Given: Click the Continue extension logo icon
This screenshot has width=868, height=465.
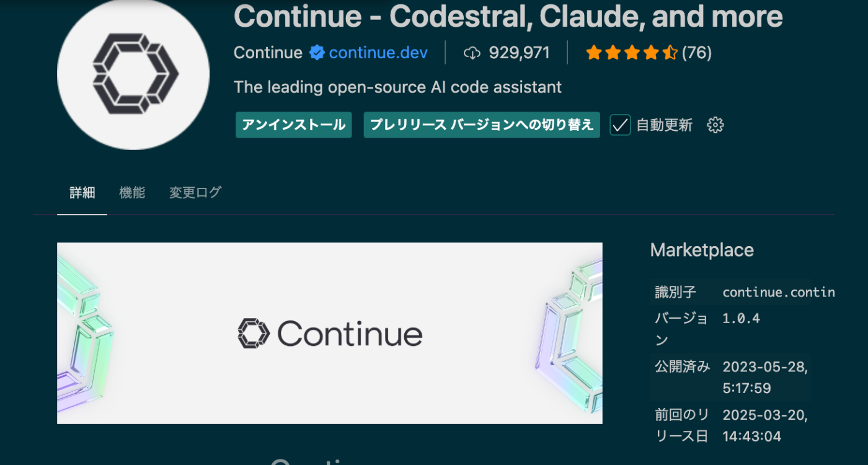Looking at the screenshot, I should pos(133,74).
